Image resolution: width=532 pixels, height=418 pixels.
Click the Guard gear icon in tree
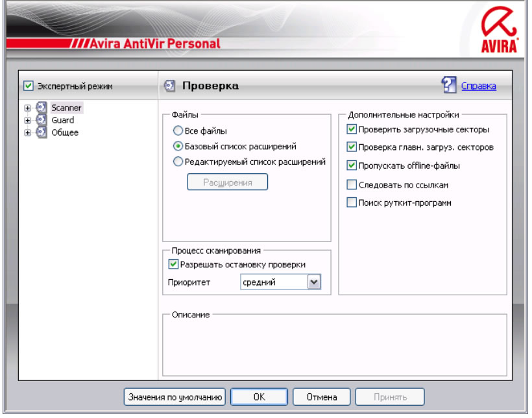(41, 120)
